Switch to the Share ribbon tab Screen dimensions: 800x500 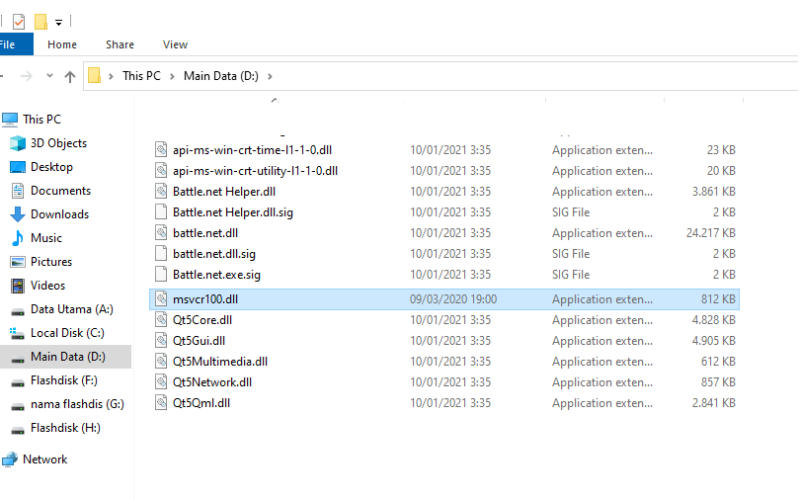(x=120, y=44)
